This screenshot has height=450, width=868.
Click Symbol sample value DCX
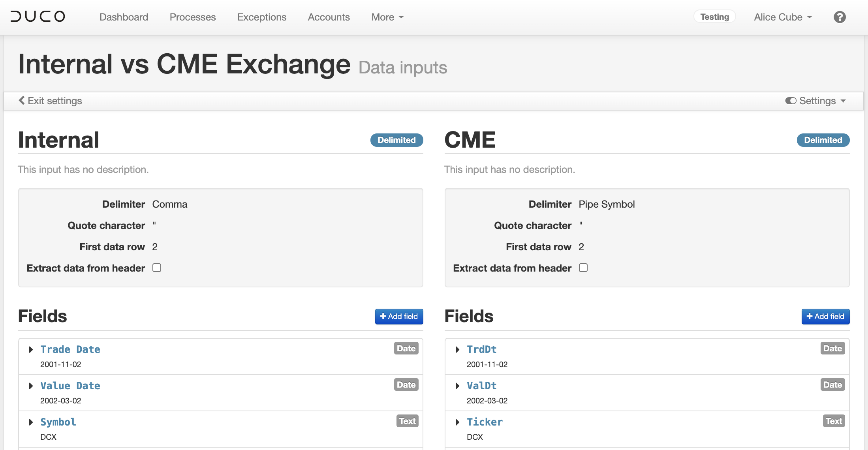[48, 437]
